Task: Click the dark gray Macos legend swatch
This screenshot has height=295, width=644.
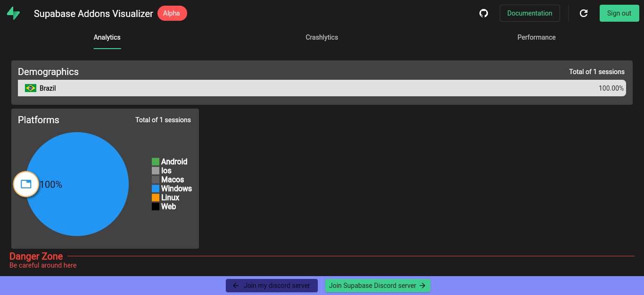Action: click(156, 180)
